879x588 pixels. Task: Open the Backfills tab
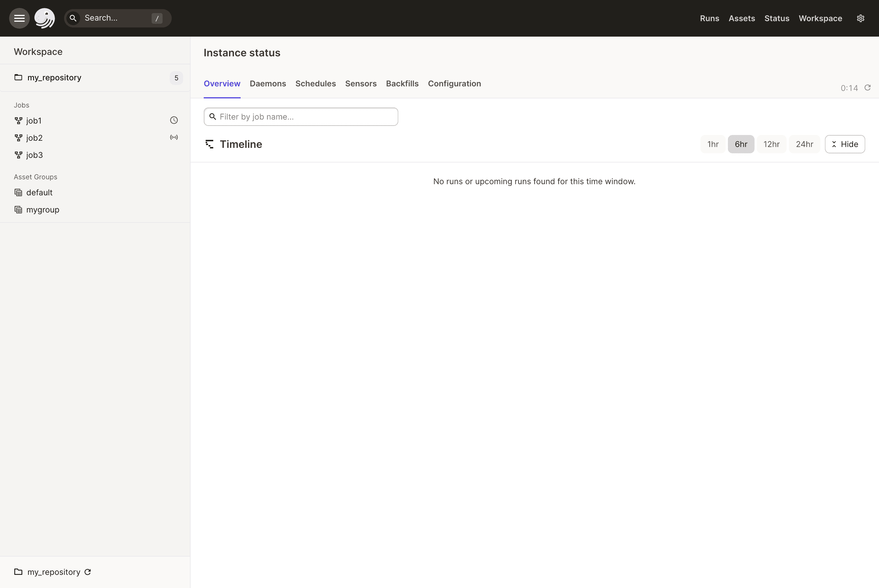pyautogui.click(x=402, y=84)
